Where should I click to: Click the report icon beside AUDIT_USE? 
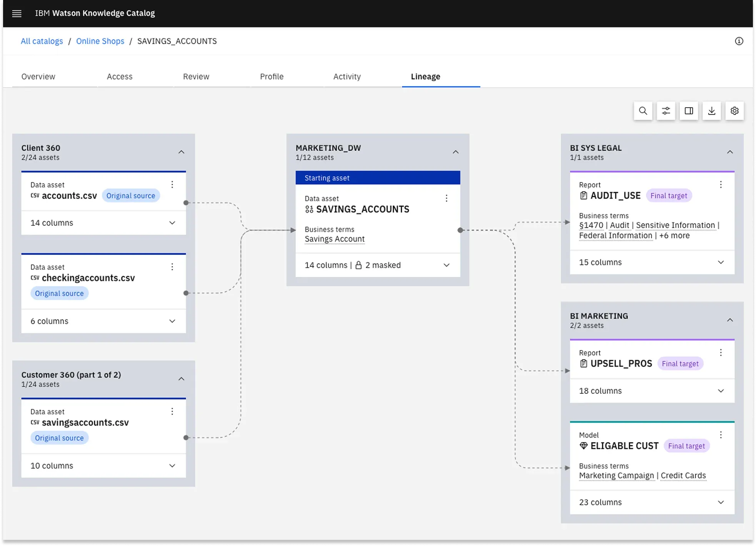click(x=583, y=196)
